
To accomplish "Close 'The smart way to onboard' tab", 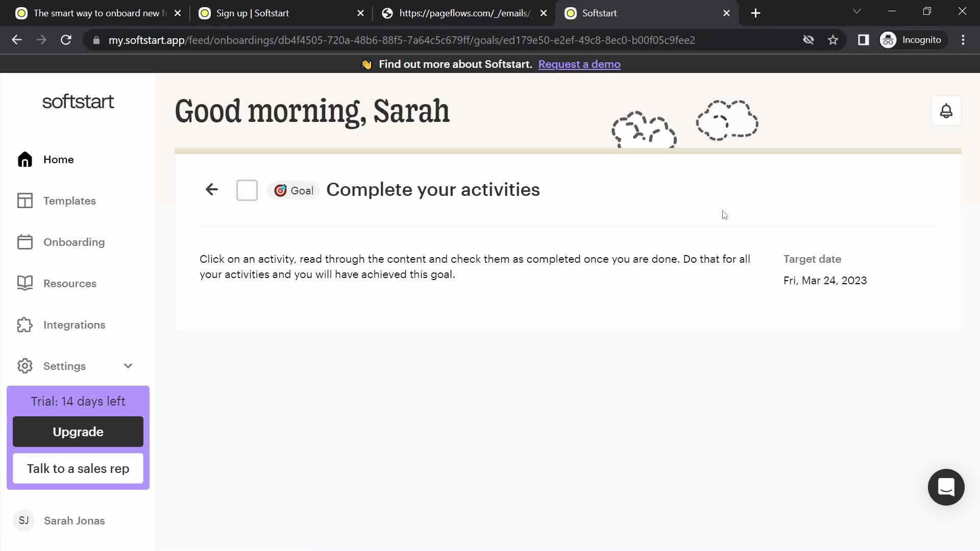I will pyautogui.click(x=178, y=13).
